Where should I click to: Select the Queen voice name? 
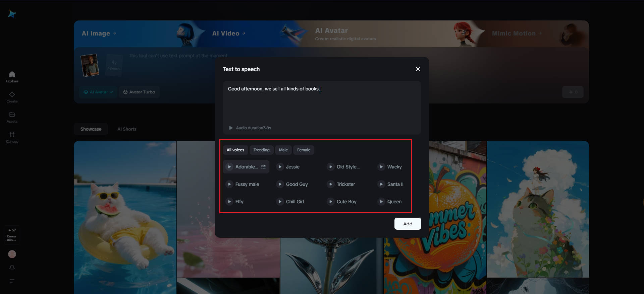(x=394, y=202)
